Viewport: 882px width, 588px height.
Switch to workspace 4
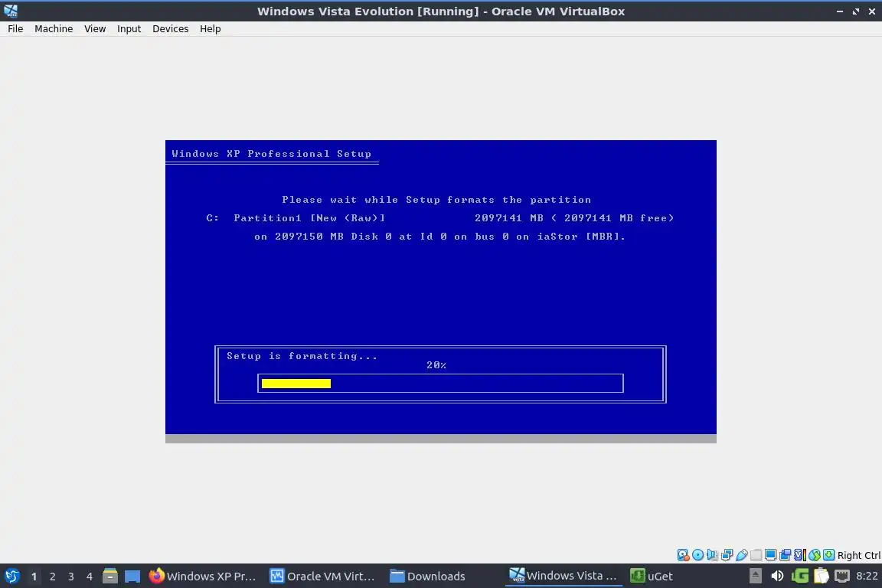(90, 577)
